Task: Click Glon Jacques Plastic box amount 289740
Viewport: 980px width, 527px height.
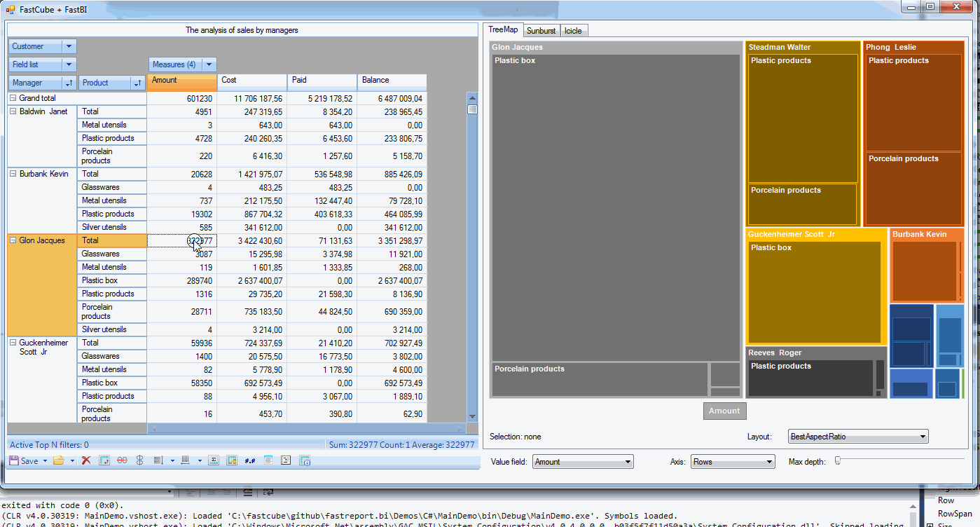Action: (x=182, y=280)
